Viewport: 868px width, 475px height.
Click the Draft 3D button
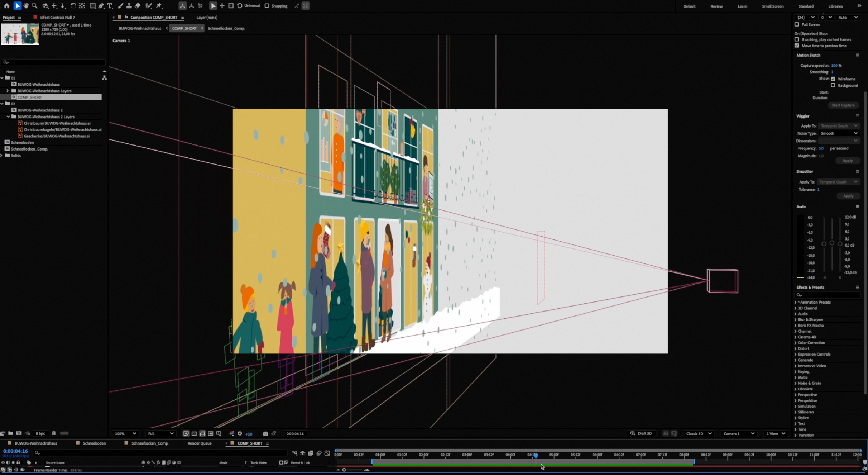[641, 433]
